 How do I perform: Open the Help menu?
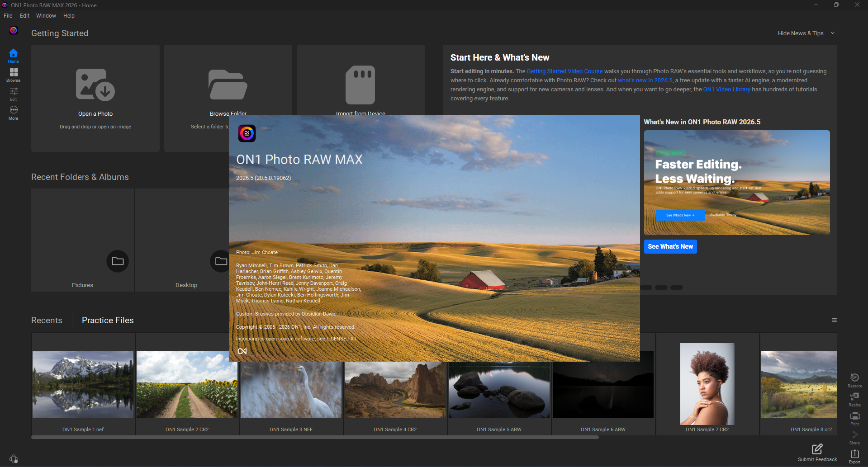click(x=69, y=16)
